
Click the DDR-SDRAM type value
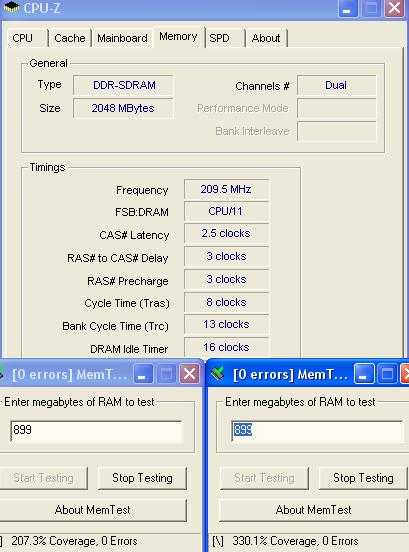coord(124,85)
